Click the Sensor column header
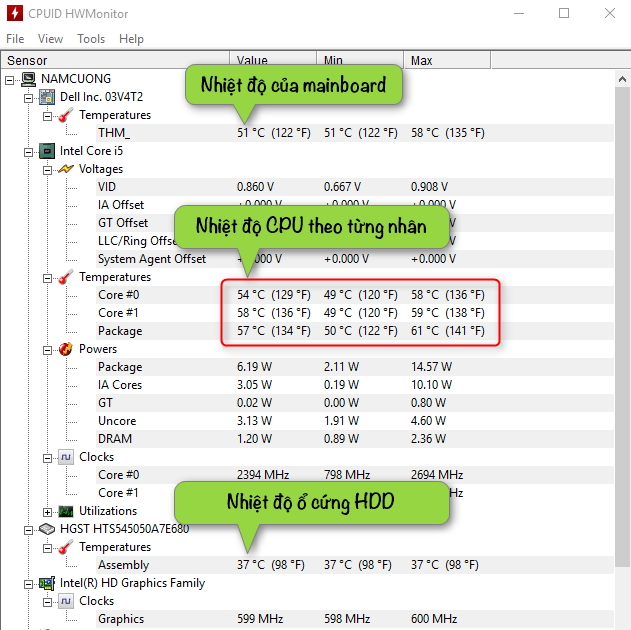Screen dimensions: 631x630 pyautogui.click(x=115, y=60)
